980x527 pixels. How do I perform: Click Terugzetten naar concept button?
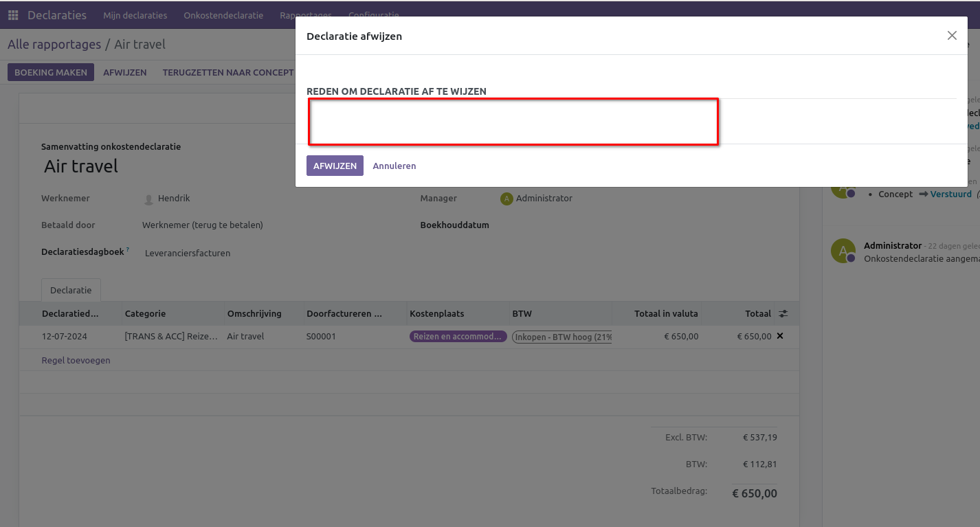pos(227,72)
